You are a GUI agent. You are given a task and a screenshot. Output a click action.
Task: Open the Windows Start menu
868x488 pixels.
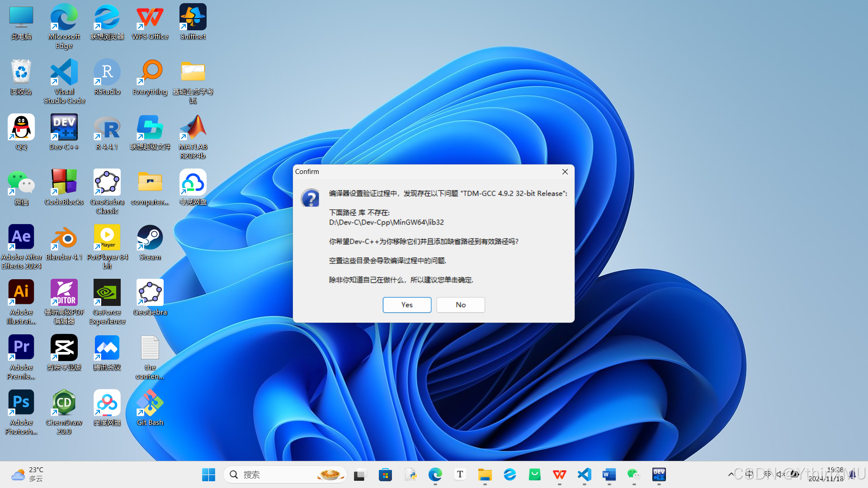[x=208, y=474]
